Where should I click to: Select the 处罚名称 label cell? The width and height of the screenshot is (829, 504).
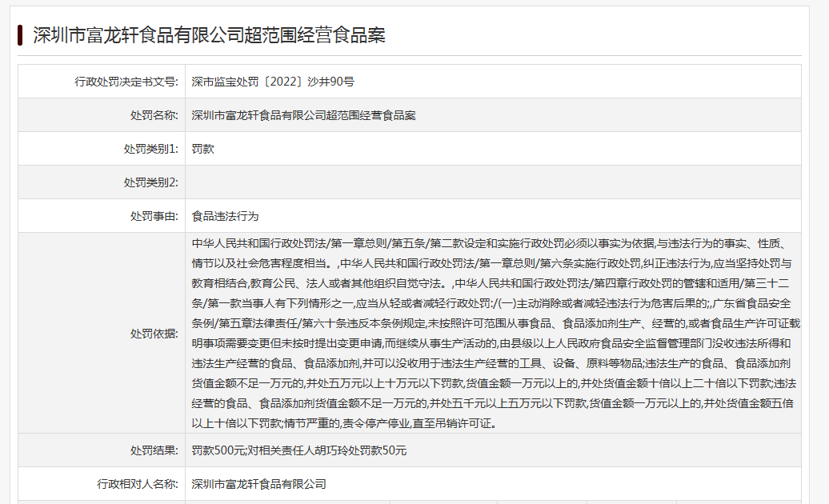[102, 115]
